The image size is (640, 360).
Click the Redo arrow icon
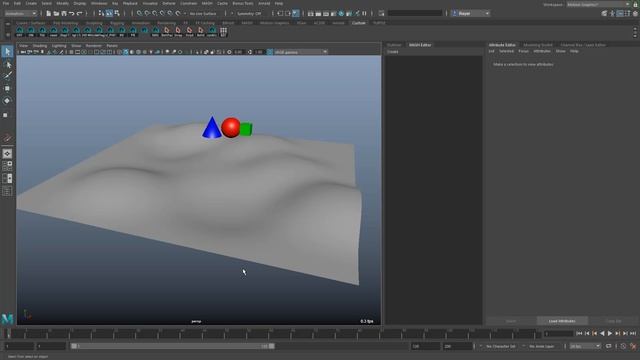[x=80, y=13]
